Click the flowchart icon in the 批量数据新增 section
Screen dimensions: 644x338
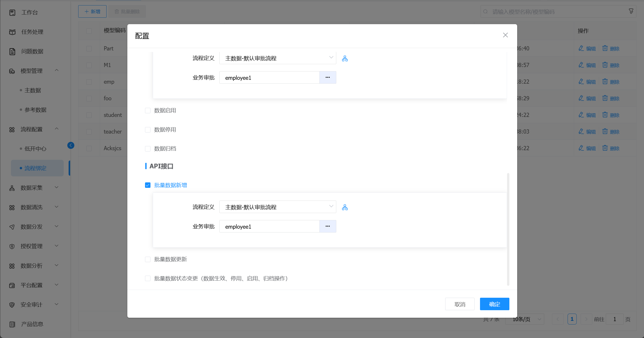coord(345,207)
